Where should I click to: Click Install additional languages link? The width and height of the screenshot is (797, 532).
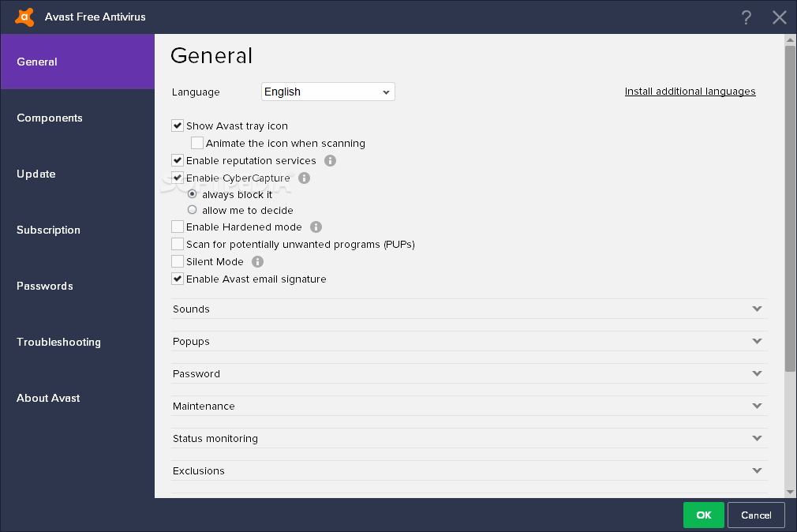pos(690,91)
